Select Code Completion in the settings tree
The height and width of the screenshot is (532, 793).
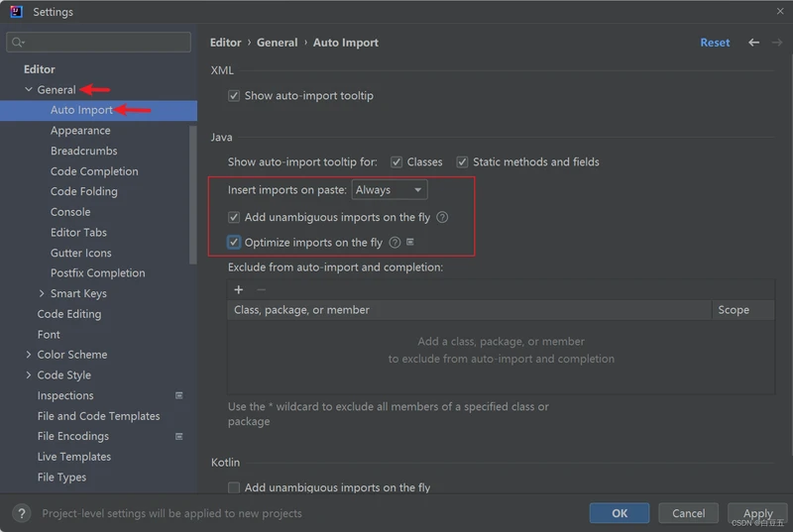94,171
